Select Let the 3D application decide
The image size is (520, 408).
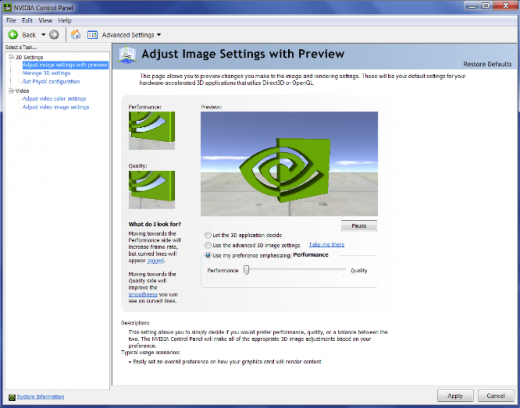pos(208,235)
